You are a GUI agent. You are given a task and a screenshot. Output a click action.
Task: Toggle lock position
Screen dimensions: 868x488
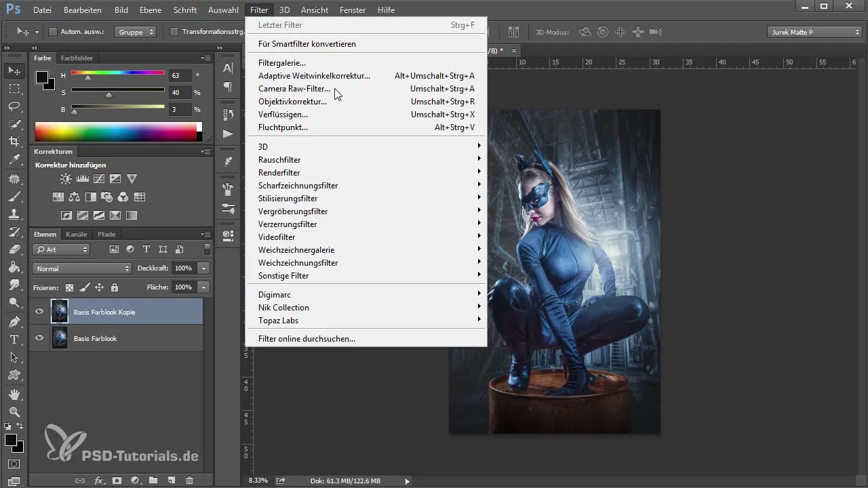pyautogui.click(x=99, y=287)
